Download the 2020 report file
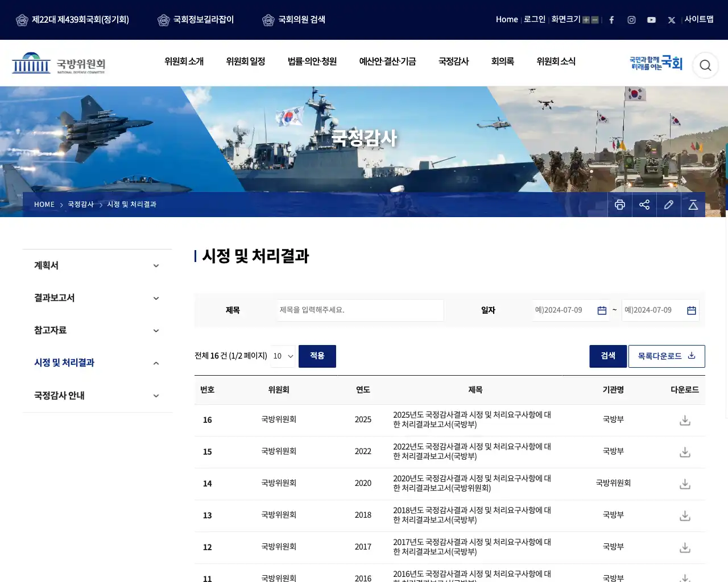Viewport: 728px width, 582px height. [685, 484]
